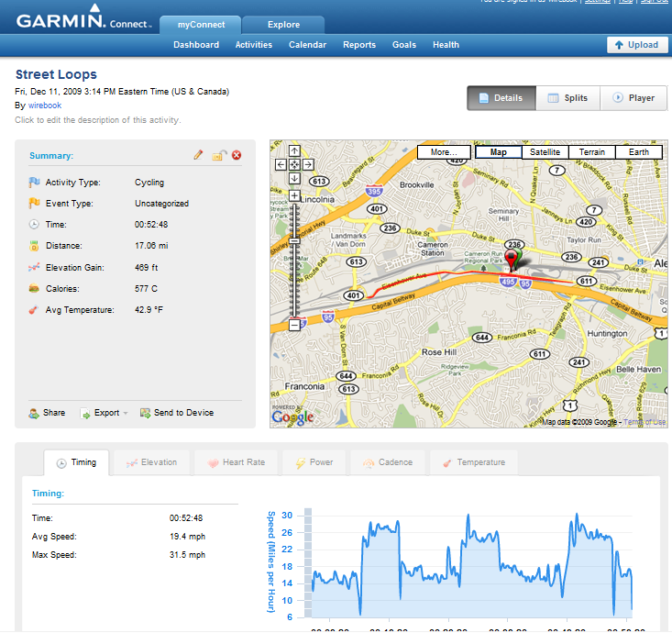Click the Calories burger icon

34,288
